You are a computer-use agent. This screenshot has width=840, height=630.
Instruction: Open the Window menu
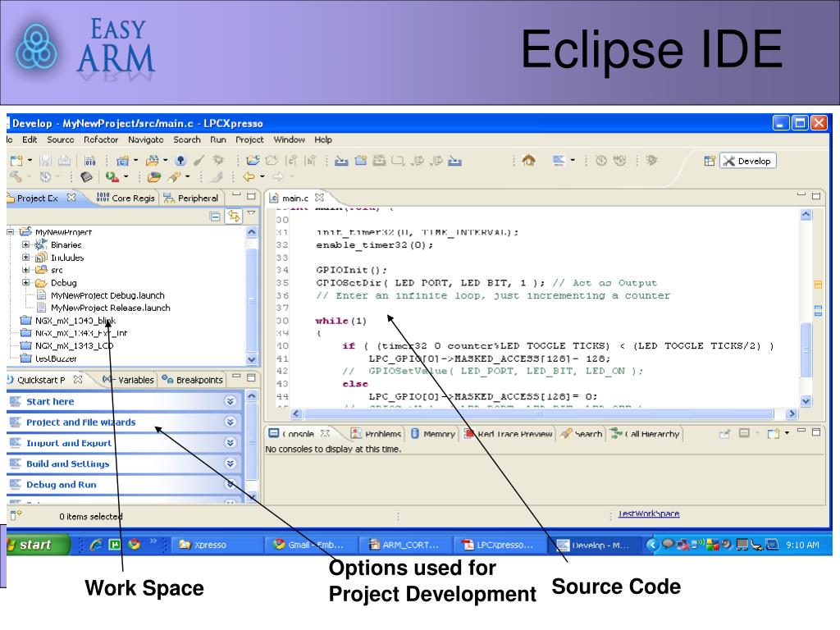point(290,139)
